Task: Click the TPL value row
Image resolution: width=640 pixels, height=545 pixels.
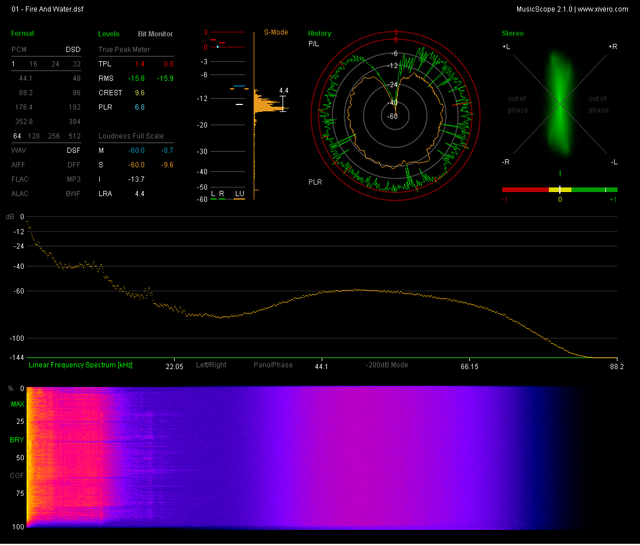Action: pos(136,64)
